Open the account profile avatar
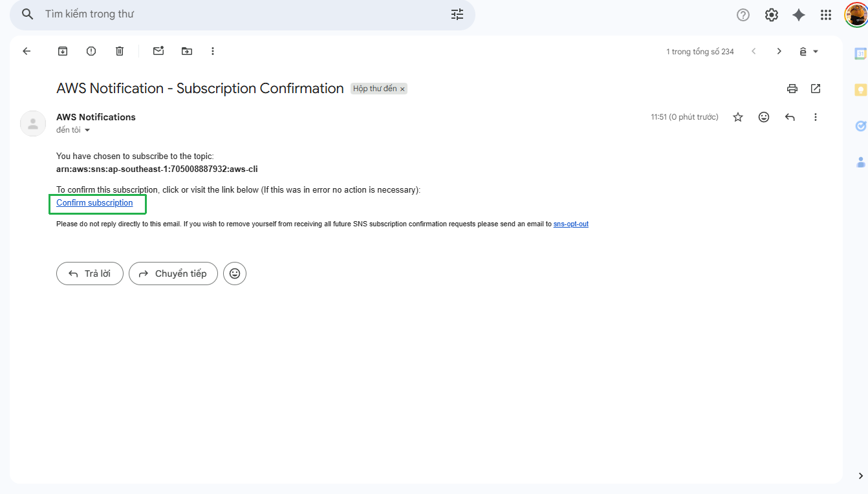The width and height of the screenshot is (868, 494). point(856,15)
